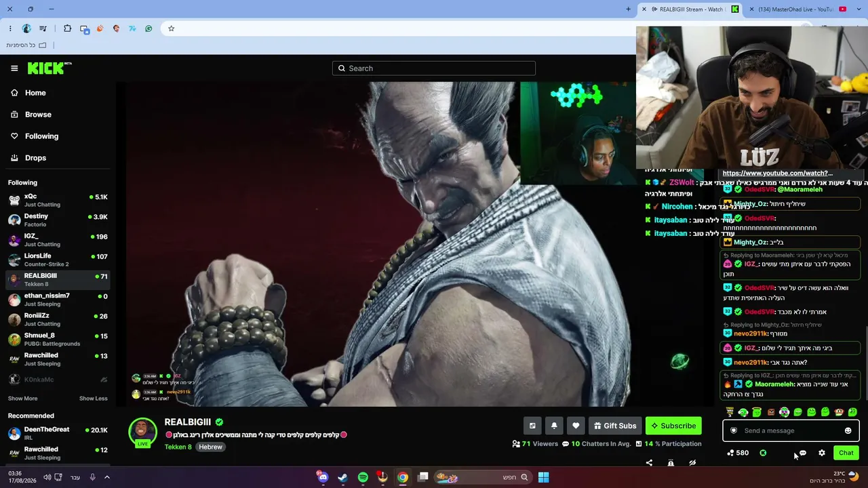Select REALBIGIII in the Following list
This screenshot has height=488, width=868.
click(x=58, y=279)
